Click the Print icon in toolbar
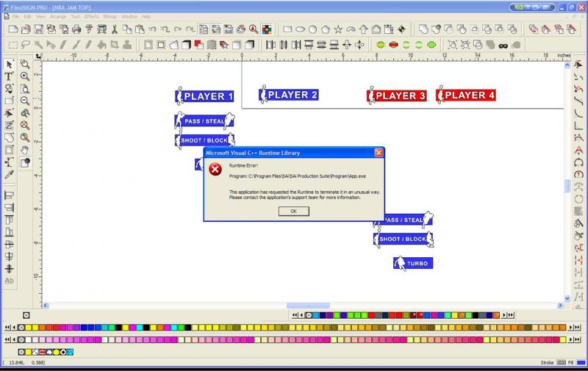 click(x=76, y=29)
